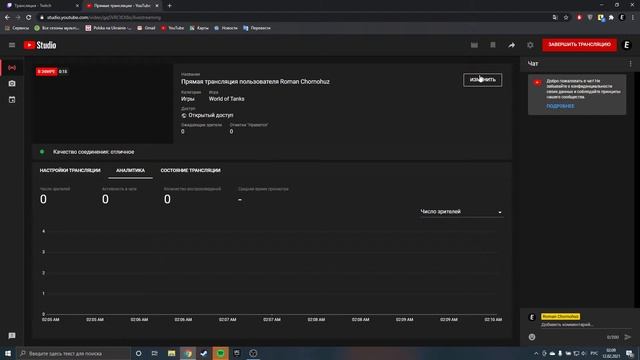The width and height of the screenshot is (640, 360).
Task: Switch to the Twitch browser tab
Action: pos(42,6)
